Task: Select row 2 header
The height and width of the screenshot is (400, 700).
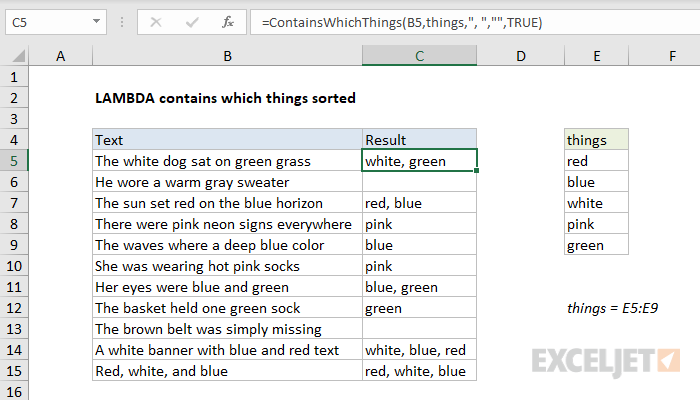Action: [x=14, y=98]
